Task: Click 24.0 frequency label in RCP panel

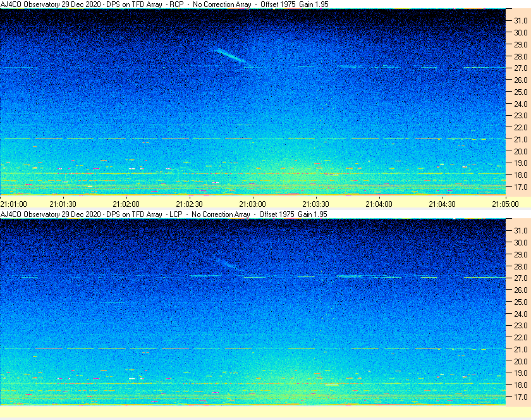Action: (x=521, y=104)
